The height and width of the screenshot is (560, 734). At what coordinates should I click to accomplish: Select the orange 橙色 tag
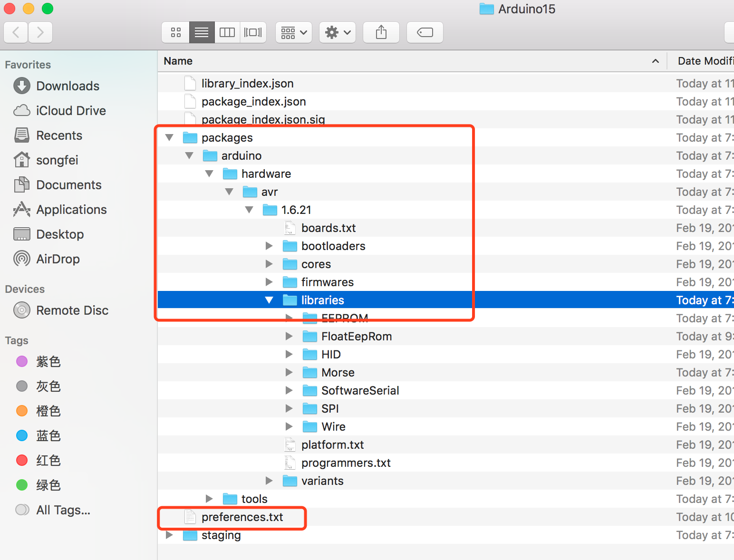[48, 411]
